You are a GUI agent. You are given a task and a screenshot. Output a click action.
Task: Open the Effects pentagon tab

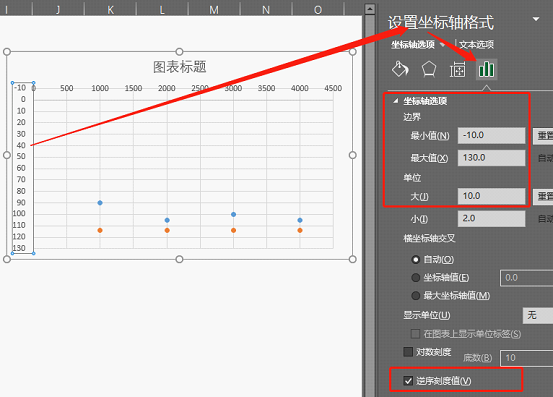(x=429, y=69)
